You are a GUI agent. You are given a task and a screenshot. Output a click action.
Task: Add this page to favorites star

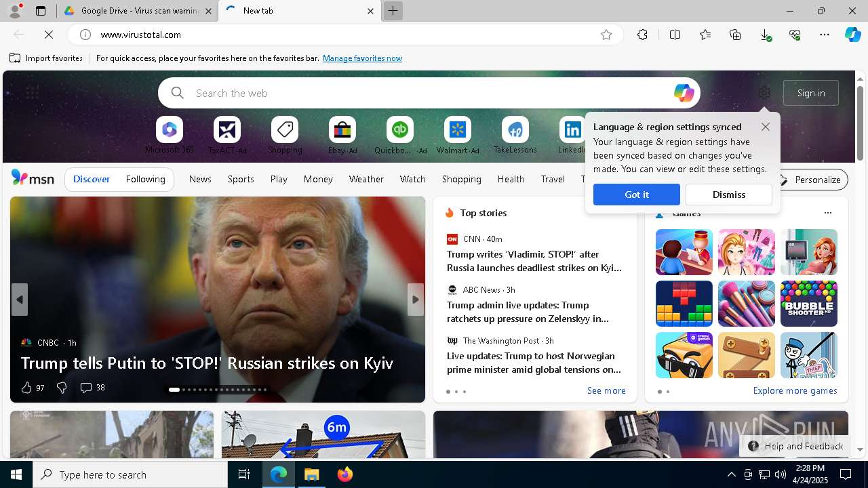click(606, 35)
